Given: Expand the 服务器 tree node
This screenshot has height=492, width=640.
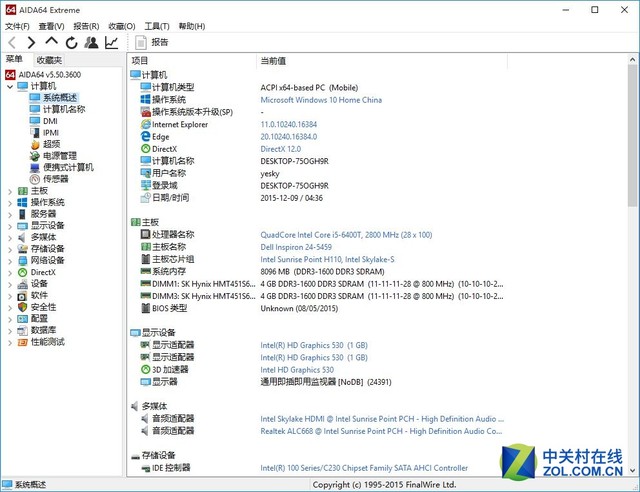Looking at the screenshot, I should point(10,214).
